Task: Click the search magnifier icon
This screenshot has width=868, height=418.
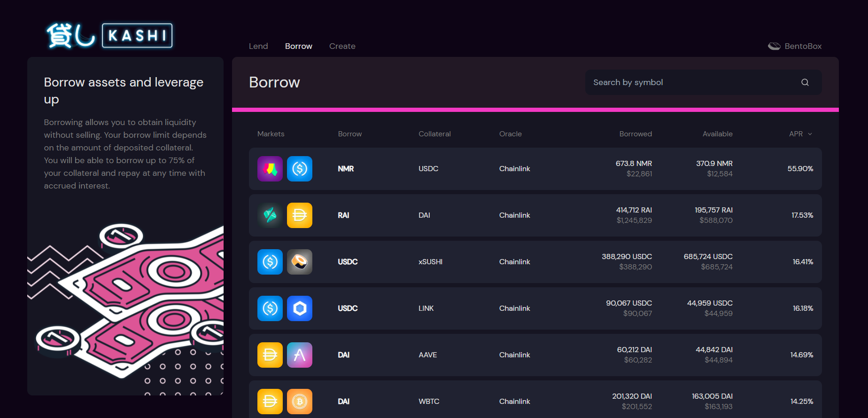Action: coord(805,82)
